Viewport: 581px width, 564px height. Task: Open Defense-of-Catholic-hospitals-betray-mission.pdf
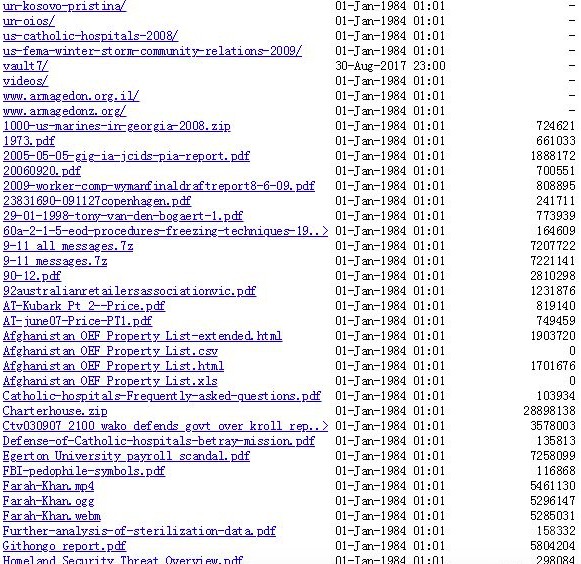(x=159, y=441)
